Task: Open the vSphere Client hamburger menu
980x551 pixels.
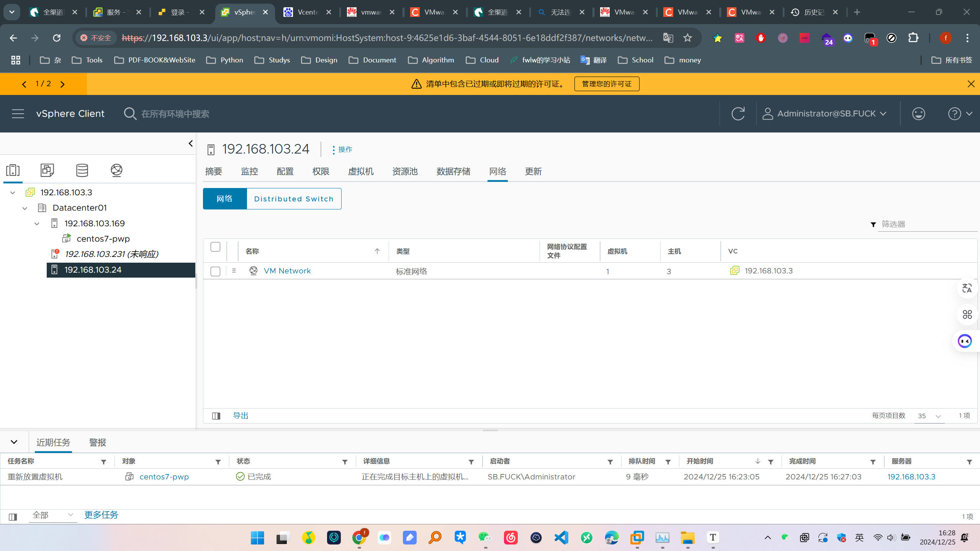Action: click(x=18, y=114)
